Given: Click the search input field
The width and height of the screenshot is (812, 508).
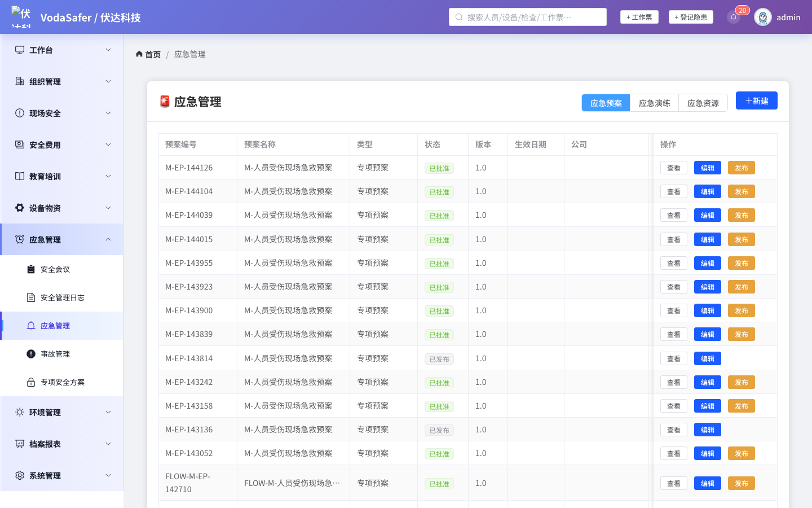Looking at the screenshot, I should coord(528,17).
